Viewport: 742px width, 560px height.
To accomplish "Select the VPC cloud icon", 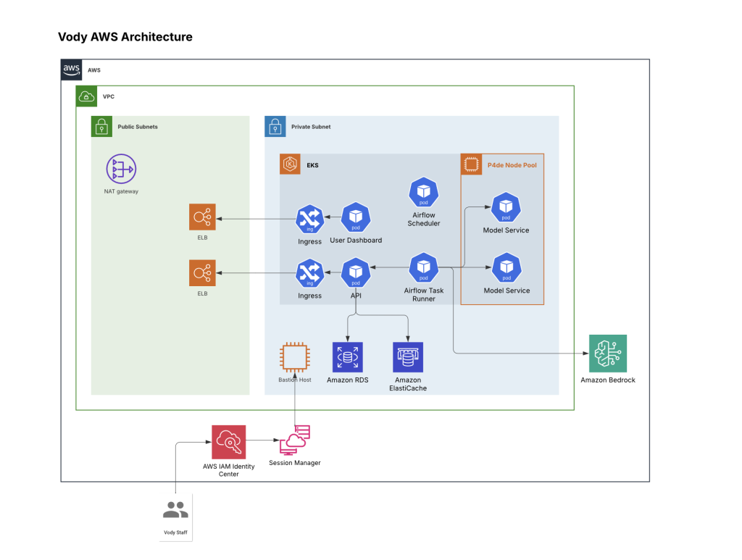I will click(87, 96).
